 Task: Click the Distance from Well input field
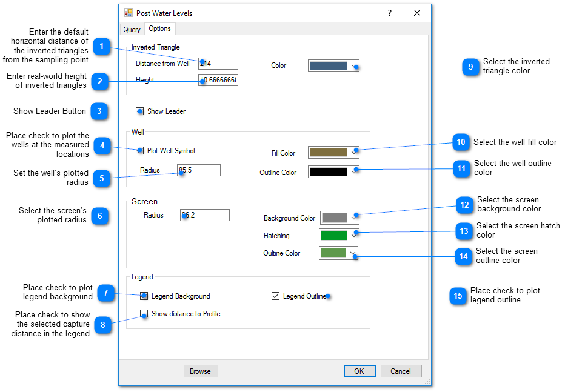click(218, 64)
